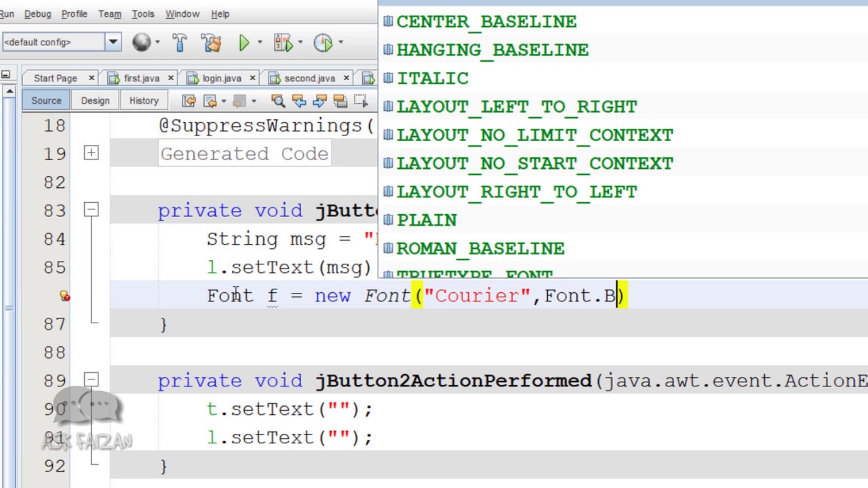Click the "Courier" string in line 86
The image size is (868, 488).
point(477,296)
